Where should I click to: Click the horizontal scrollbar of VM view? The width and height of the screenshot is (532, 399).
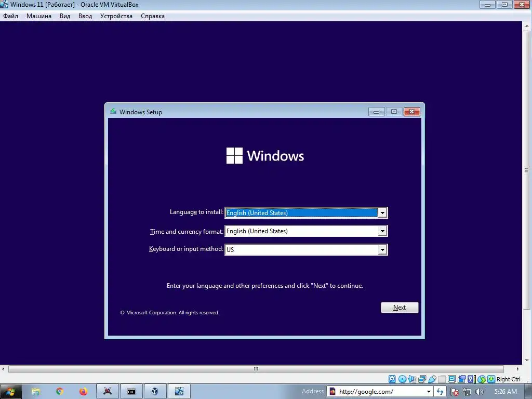click(x=256, y=369)
